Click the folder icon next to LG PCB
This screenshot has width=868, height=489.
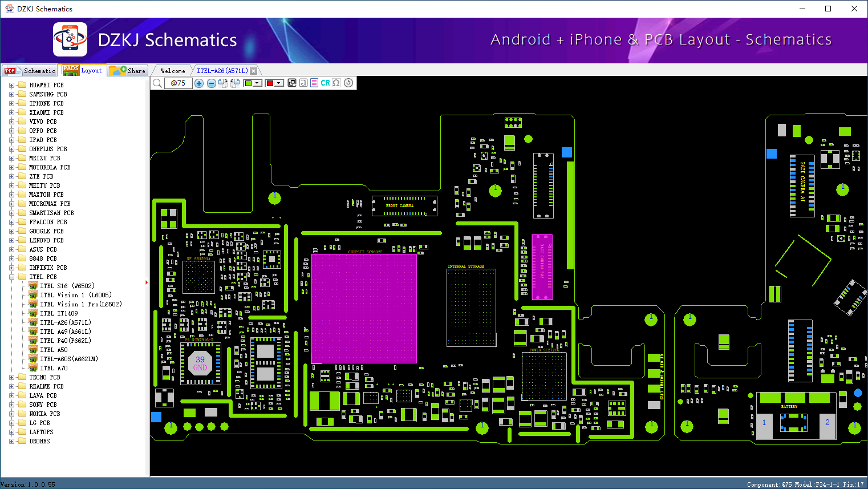[x=22, y=423]
